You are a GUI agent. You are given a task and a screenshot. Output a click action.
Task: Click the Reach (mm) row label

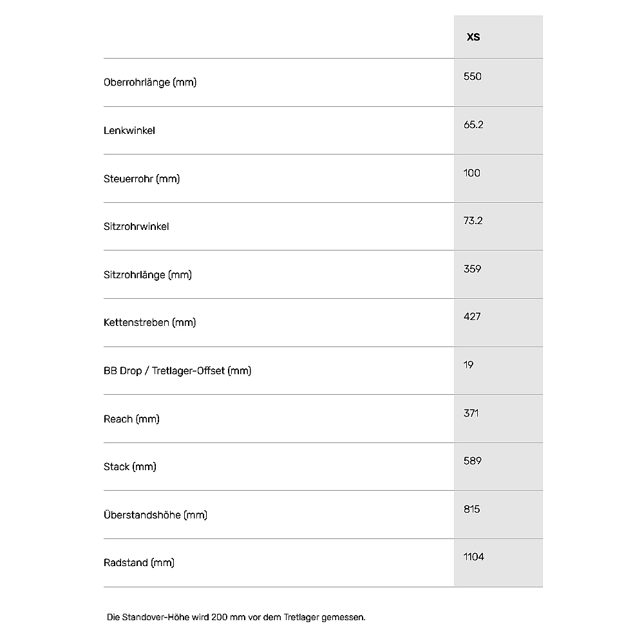pyautogui.click(x=131, y=419)
